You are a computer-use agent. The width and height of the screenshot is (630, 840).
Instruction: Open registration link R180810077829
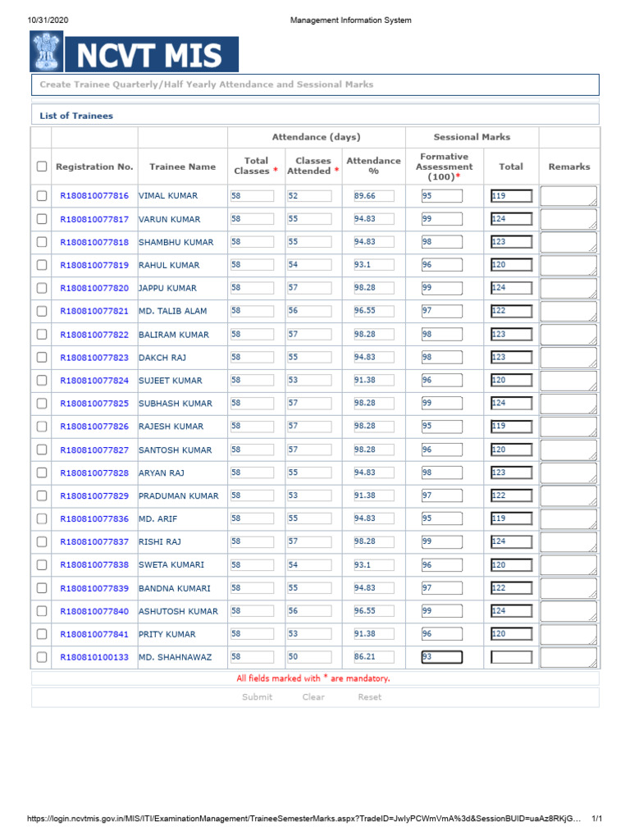[94, 496]
